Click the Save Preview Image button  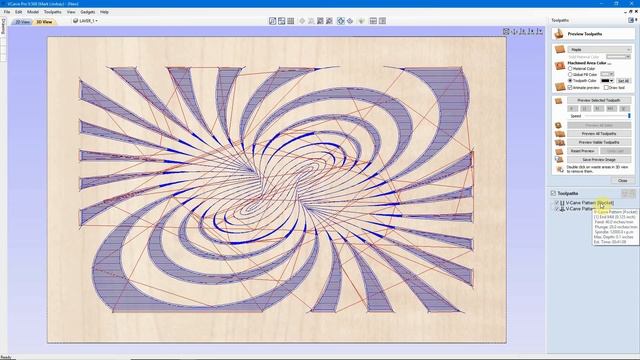click(599, 160)
